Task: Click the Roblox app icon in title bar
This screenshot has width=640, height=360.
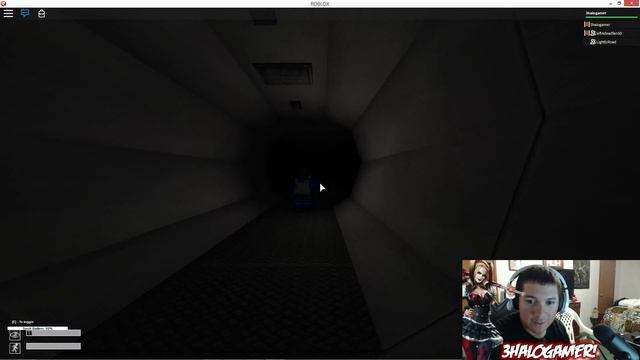Action: tap(3, 3)
